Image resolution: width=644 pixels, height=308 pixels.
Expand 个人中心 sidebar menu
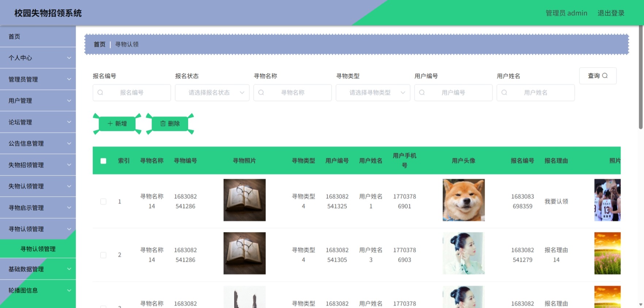pos(38,58)
